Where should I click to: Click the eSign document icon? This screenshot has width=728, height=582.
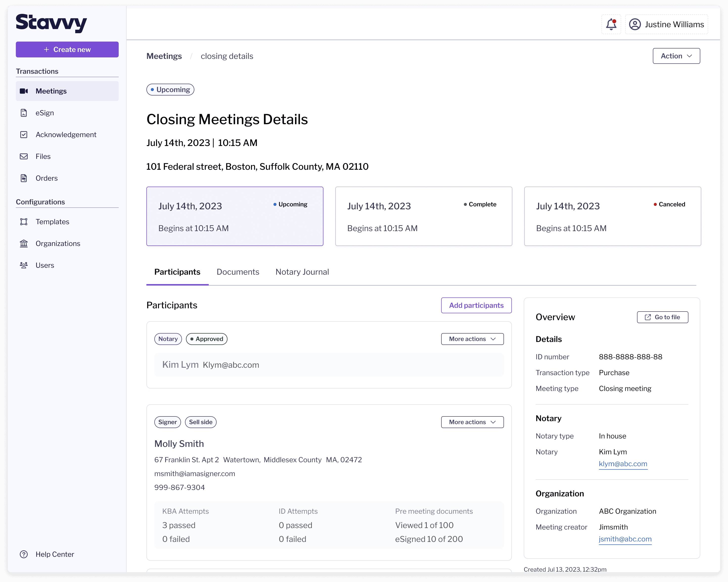point(24,113)
